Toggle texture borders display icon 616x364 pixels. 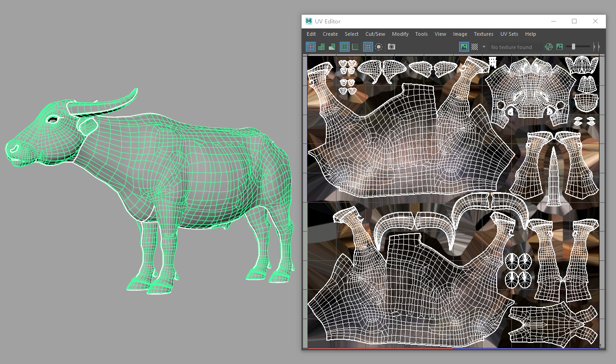[344, 47]
